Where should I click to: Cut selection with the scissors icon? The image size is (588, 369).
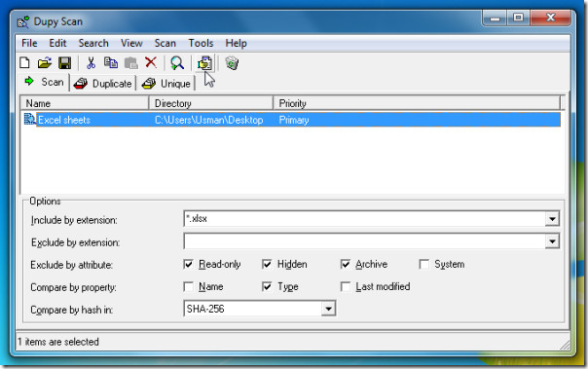(91, 62)
